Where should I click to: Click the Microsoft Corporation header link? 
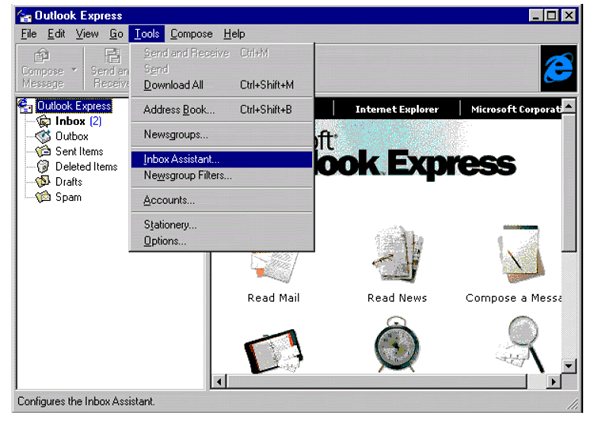tap(516, 109)
